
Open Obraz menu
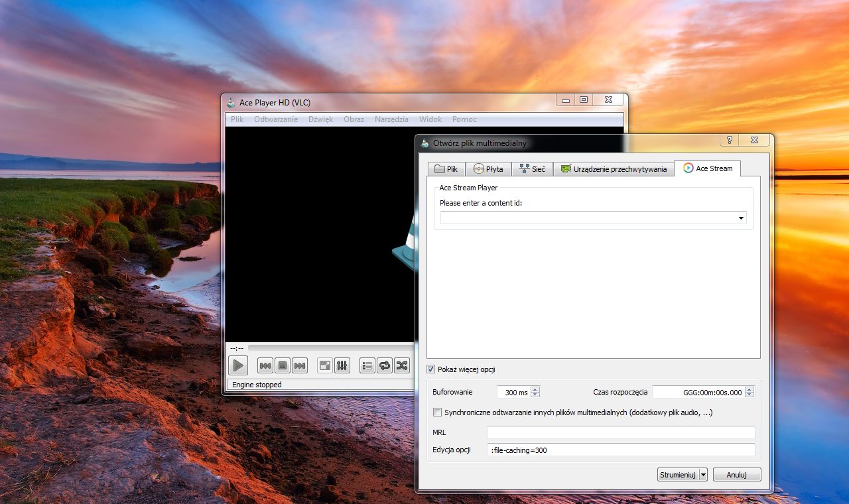354,119
